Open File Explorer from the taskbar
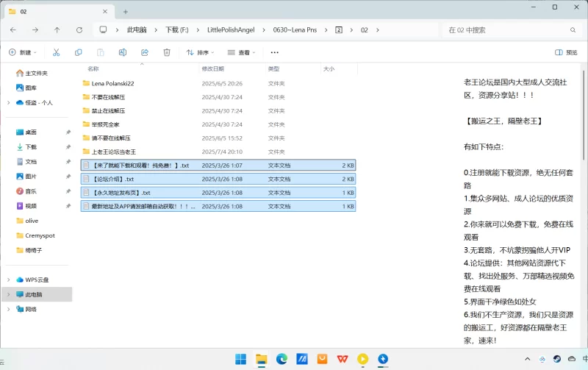 pyautogui.click(x=262, y=359)
